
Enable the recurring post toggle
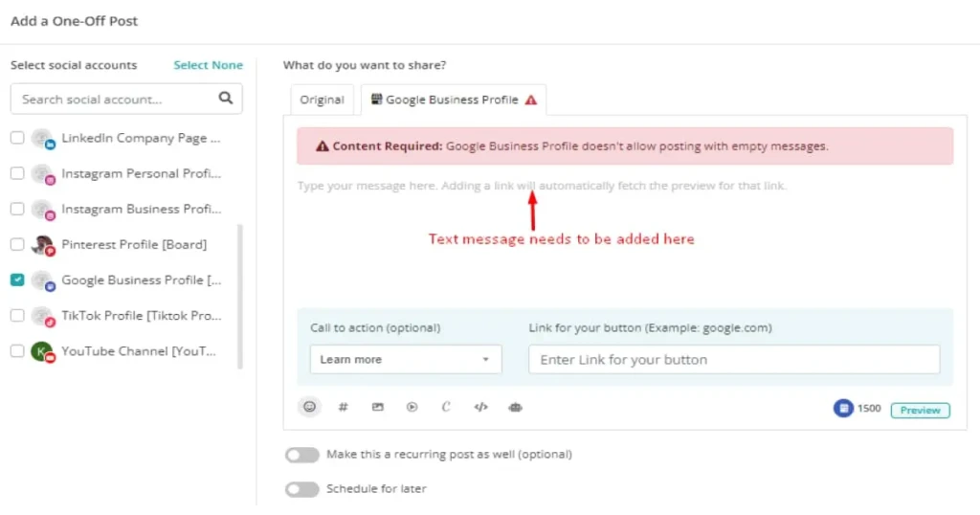(301, 455)
